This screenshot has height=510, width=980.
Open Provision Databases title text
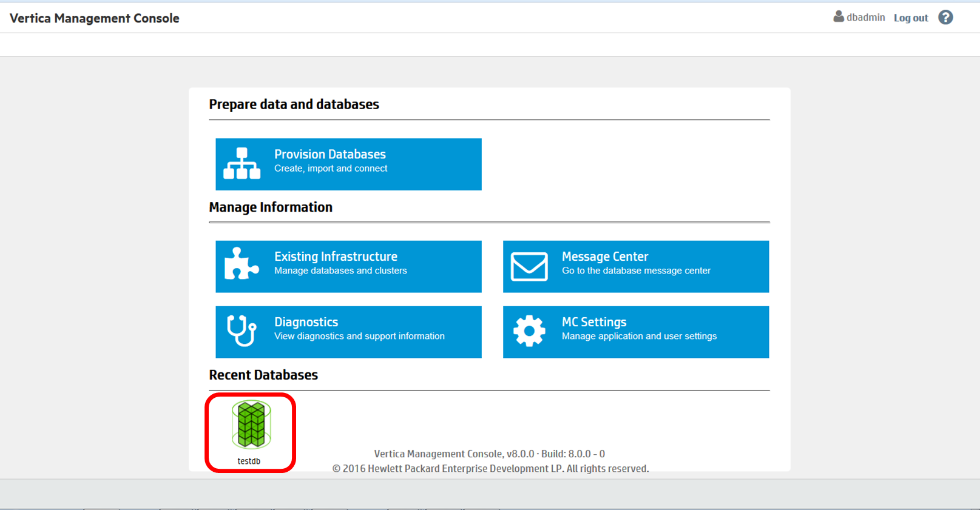click(330, 154)
